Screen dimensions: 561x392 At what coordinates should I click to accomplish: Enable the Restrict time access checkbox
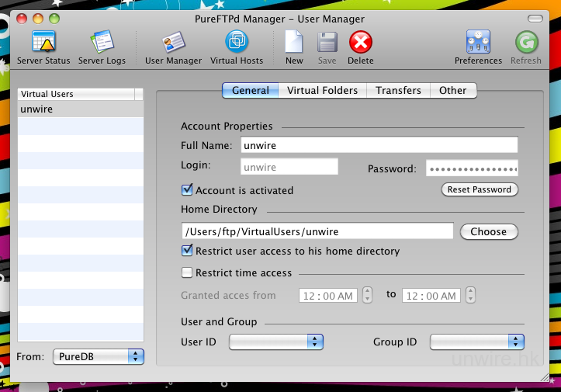point(187,272)
